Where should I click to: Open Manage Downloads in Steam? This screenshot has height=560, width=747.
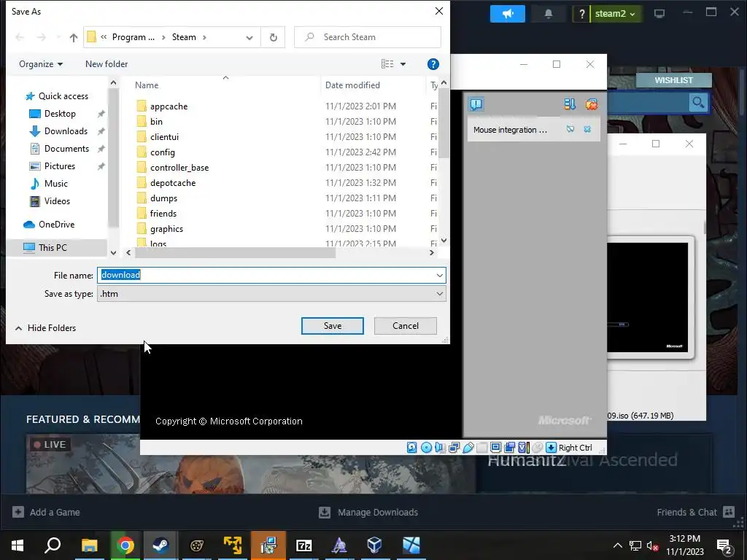pyautogui.click(x=368, y=513)
